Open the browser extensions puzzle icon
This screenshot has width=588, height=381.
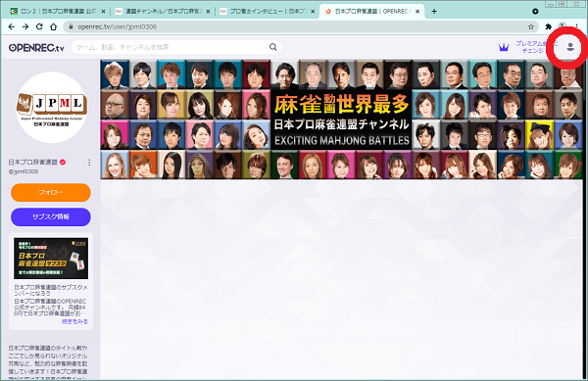548,26
